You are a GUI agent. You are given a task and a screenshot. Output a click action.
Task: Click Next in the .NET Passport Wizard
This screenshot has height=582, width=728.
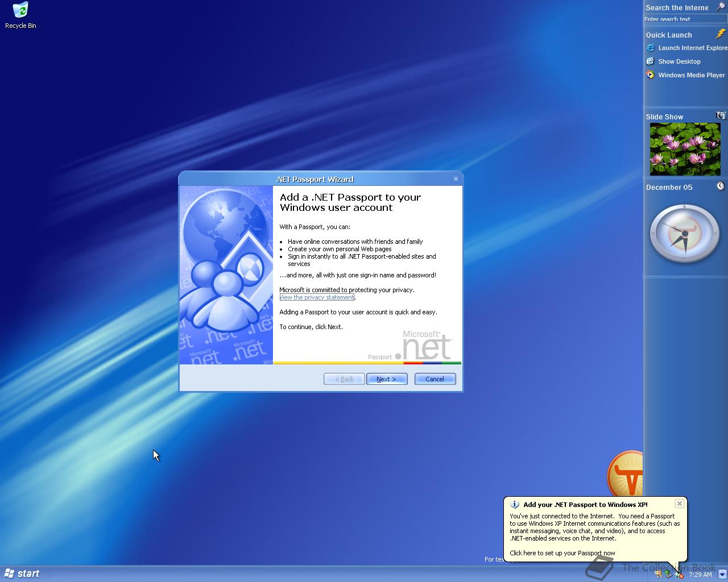point(387,379)
